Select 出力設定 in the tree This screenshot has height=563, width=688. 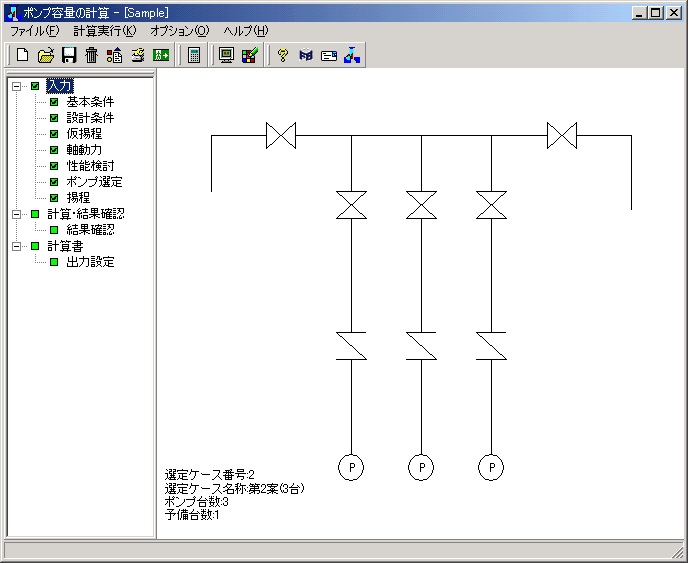click(x=90, y=262)
